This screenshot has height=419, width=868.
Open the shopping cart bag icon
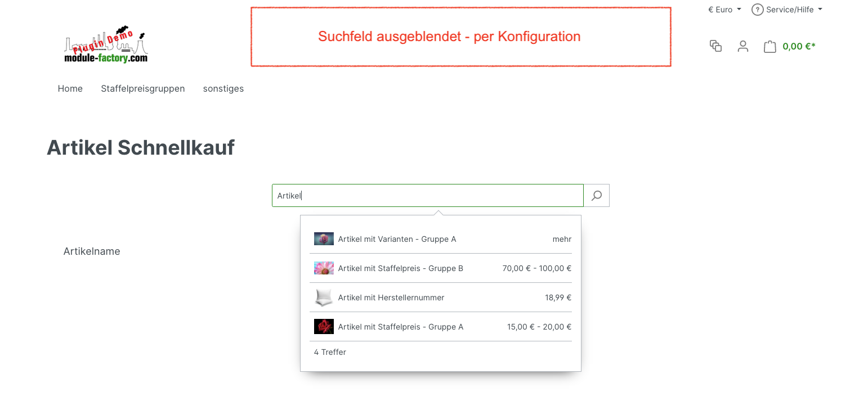pyautogui.click(x=769, y=47)
